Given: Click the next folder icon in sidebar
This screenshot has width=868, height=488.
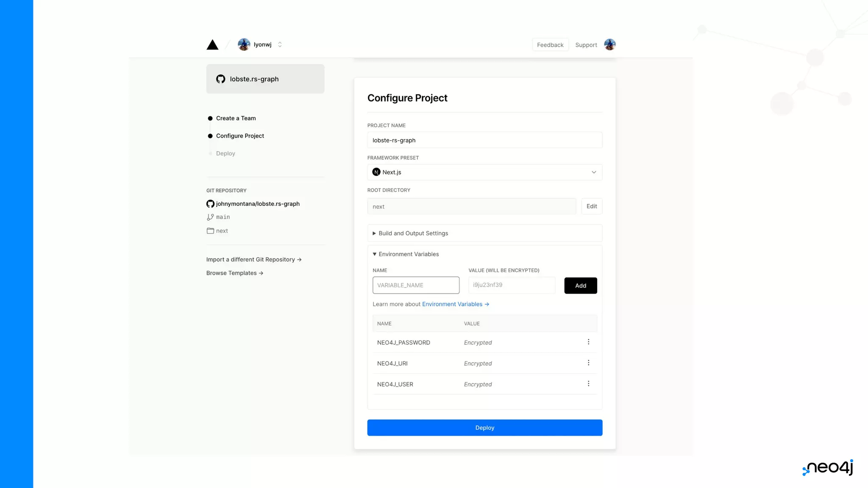Looking at the screenshot, I should (x=210, y=231).
